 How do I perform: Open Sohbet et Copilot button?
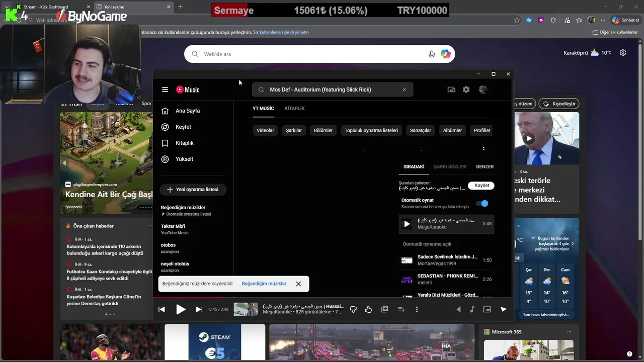point(625,20)
